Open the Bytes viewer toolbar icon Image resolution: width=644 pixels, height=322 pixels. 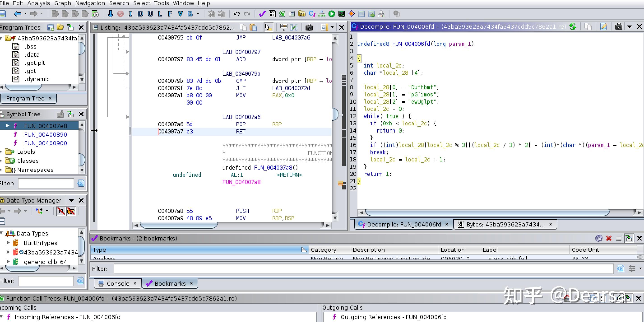point(272,14)
